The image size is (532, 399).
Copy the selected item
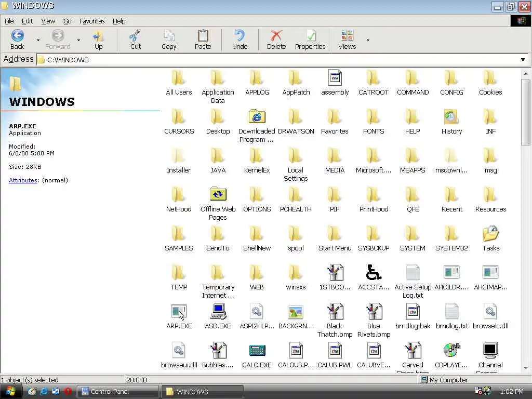tap(169, 39)
